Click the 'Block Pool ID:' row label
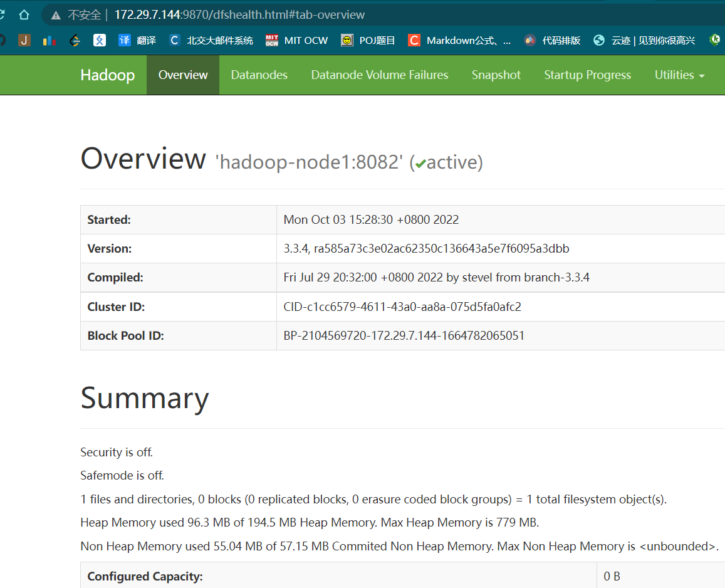This screenshot has height=588, width=725. [x=126, y=336]
